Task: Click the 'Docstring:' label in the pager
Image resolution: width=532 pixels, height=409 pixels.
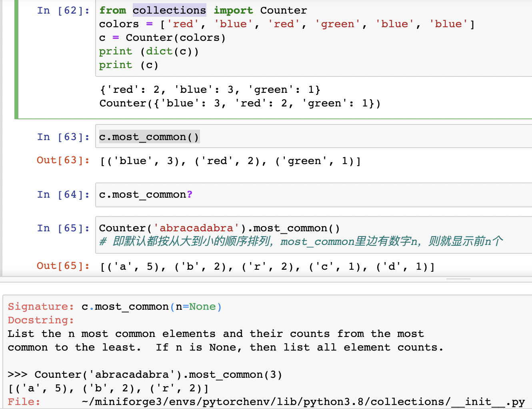Action: tap(41, 320)
